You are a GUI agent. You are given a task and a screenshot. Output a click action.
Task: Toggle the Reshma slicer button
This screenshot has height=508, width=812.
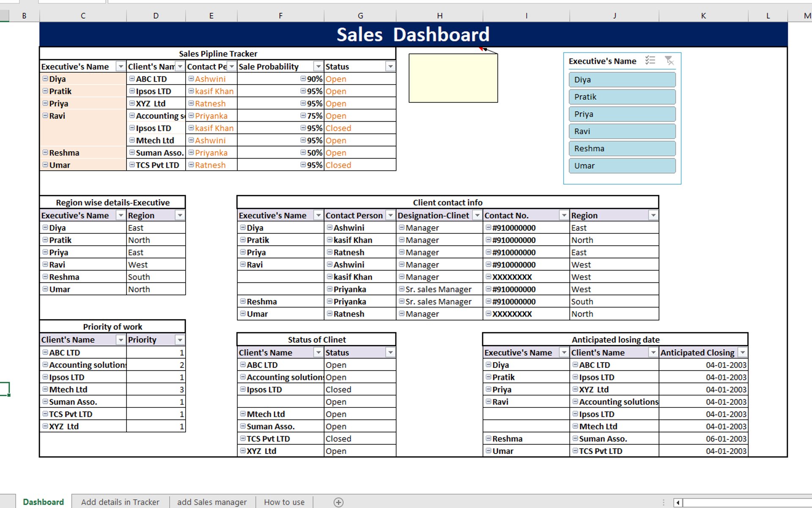pos(622,149)
